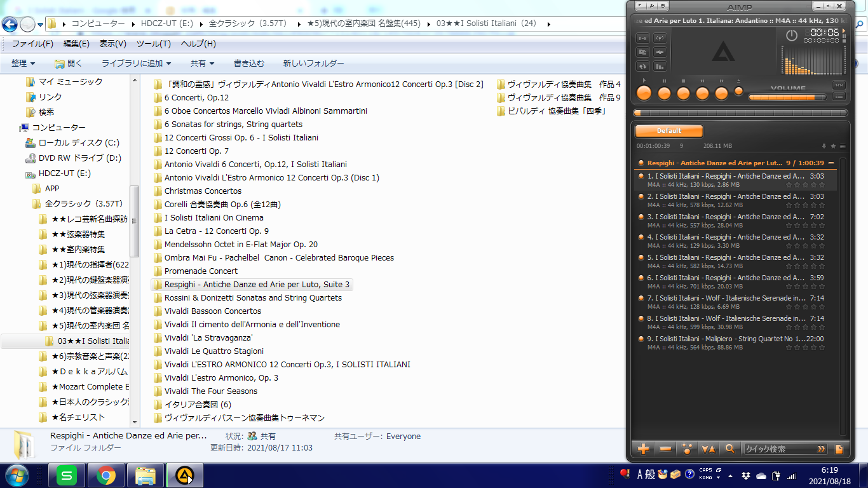The height and width of the screenshot is (488, 868).
Task: Click the power/timer icon in AIMP
Action: coord(792,36)
